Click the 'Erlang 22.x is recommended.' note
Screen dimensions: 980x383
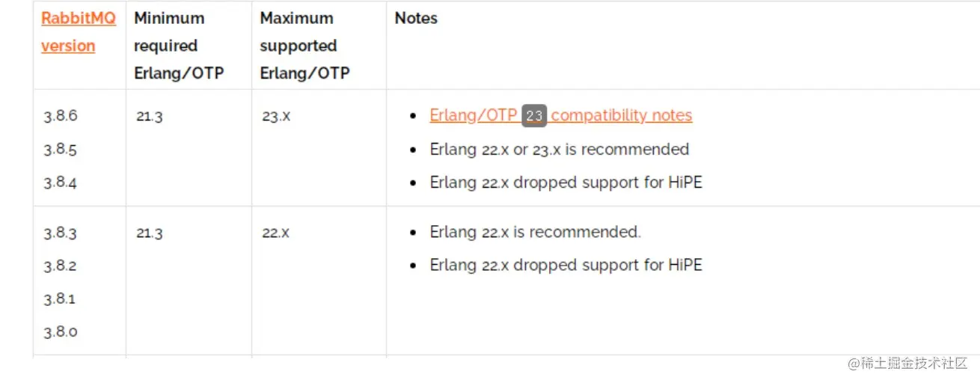(535, 232)
